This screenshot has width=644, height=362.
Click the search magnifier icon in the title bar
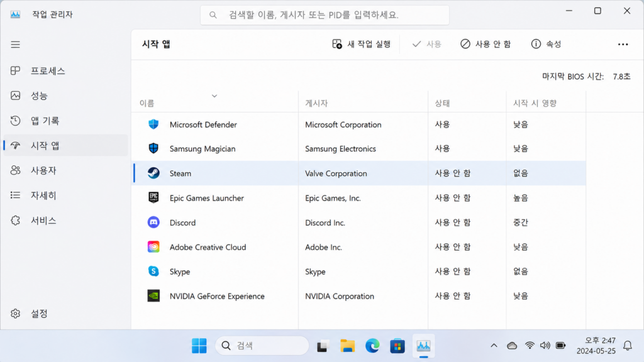pos(213,15)
